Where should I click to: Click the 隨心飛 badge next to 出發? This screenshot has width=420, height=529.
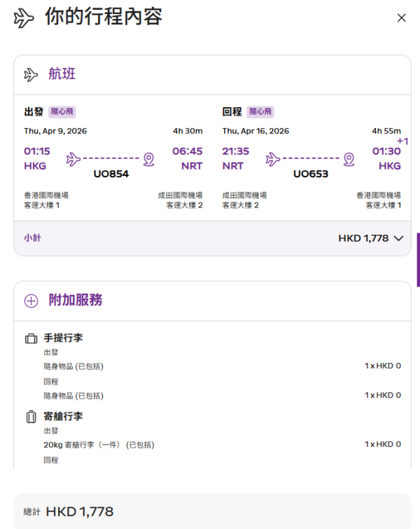[x=62, y=111]
